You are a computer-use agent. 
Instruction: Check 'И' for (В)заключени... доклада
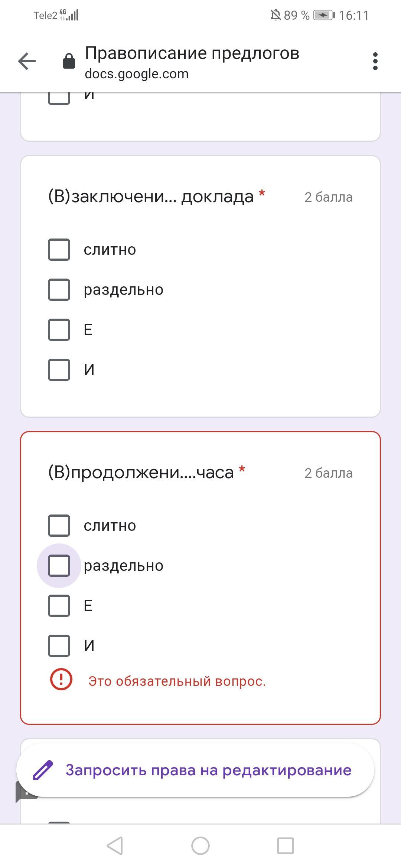coord(59,369)
